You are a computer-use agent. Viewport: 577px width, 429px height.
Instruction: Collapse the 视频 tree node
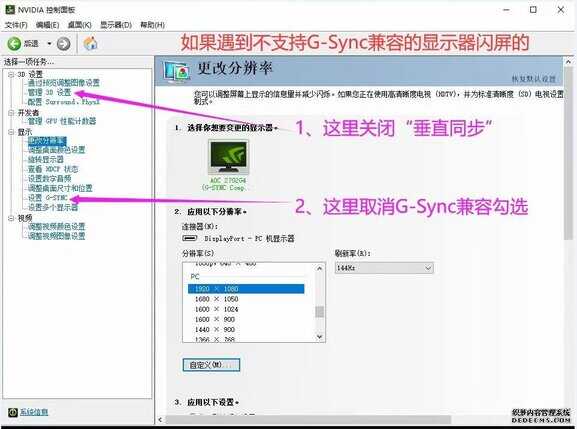pyautogui.click(x=11, y=218)
